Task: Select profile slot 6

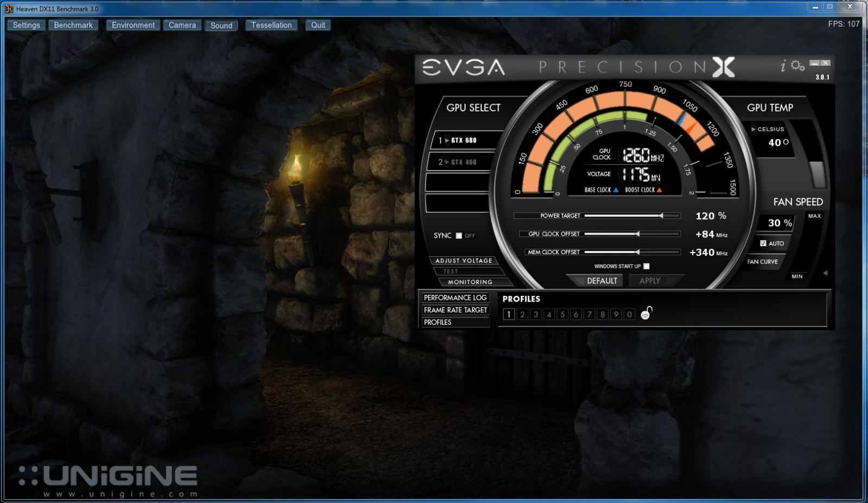Action: click(576, 314)
